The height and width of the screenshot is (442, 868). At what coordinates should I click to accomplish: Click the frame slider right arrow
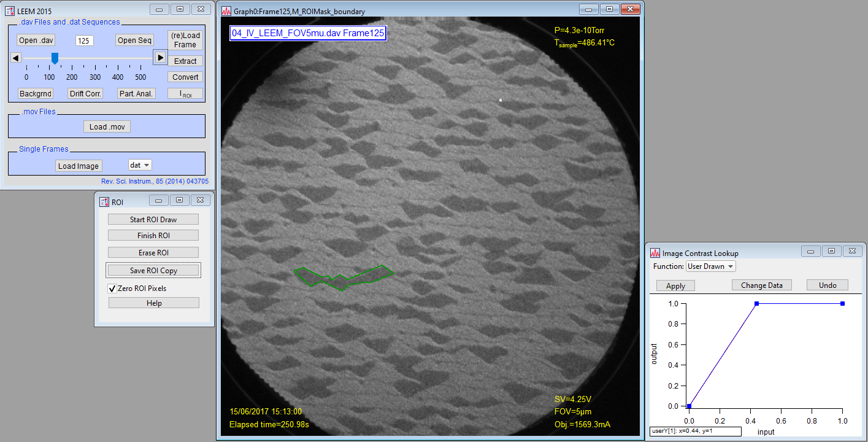pos(160,58)
